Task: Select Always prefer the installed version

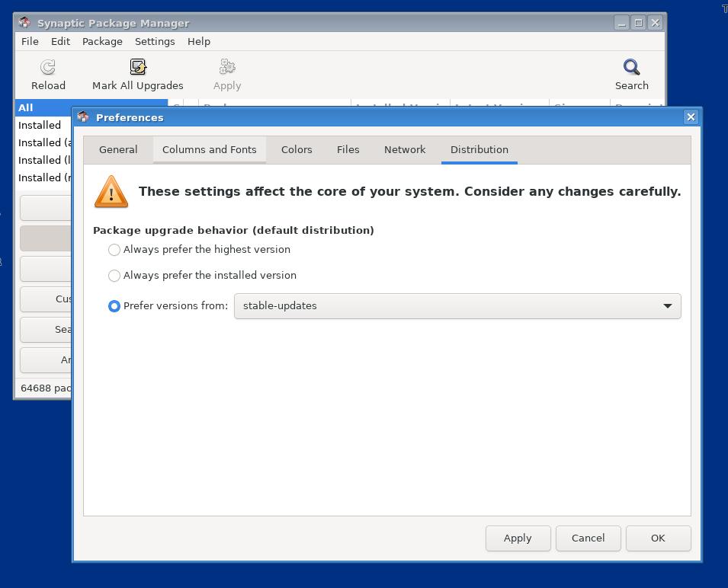Action: click(x=114, y=276)
